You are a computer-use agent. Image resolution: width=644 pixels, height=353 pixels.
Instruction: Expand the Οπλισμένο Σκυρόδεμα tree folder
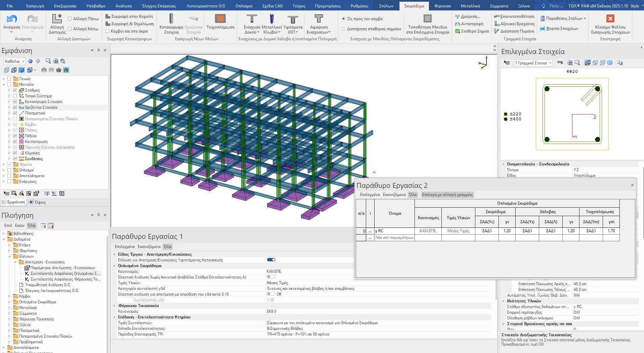10,302
